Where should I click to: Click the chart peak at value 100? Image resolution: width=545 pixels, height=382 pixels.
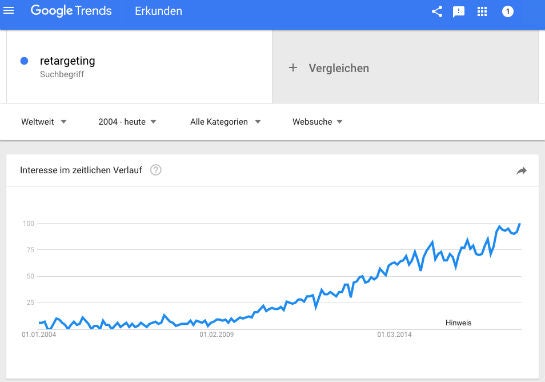pyautogui.click(x=520, y=224)
